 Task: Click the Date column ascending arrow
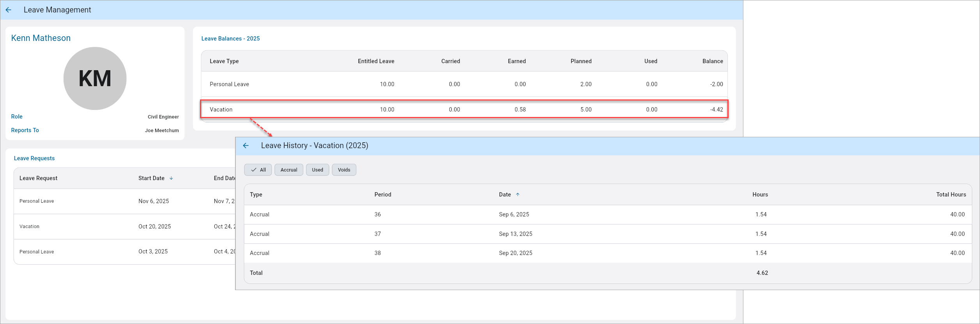click(518, 195)
